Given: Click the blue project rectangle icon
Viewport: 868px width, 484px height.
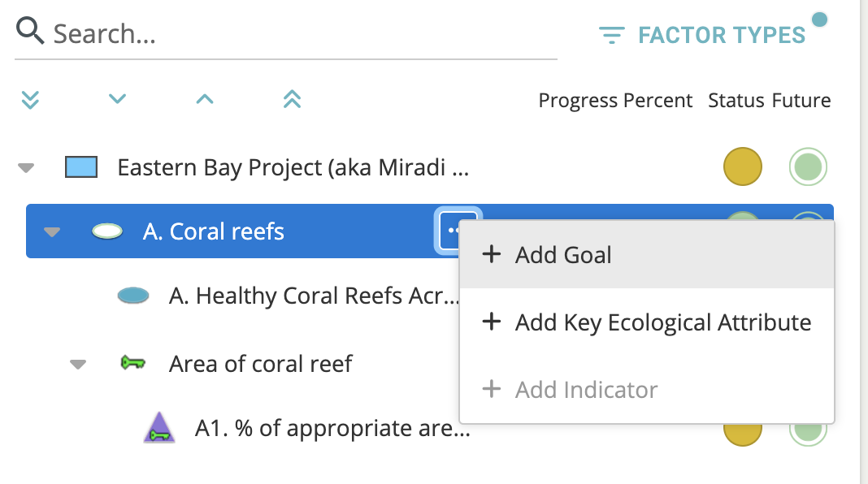Looking at the screenshot, I should click(x=81, y=168).
